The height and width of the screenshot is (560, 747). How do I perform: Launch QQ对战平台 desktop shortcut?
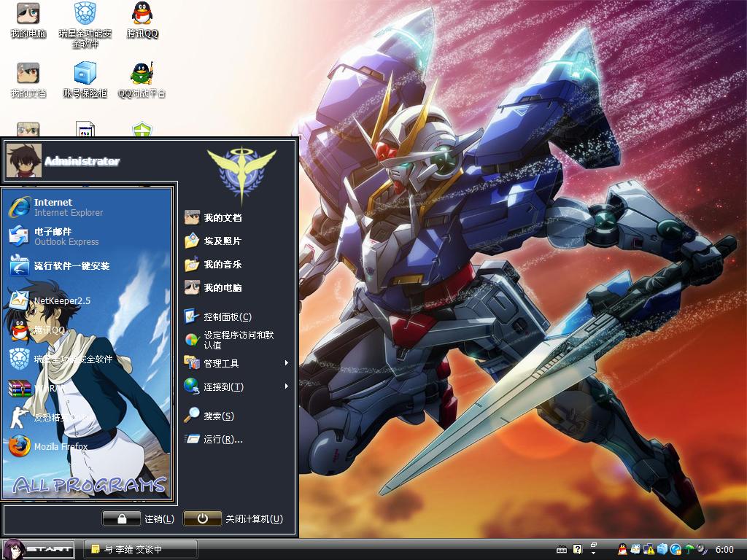click(142, 80)
